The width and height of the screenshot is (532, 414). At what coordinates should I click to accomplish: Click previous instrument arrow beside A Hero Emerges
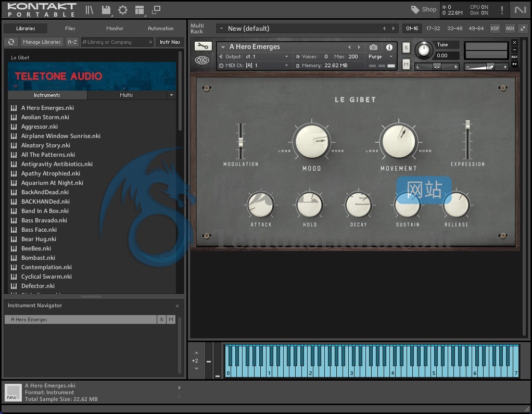coord(349,47)
